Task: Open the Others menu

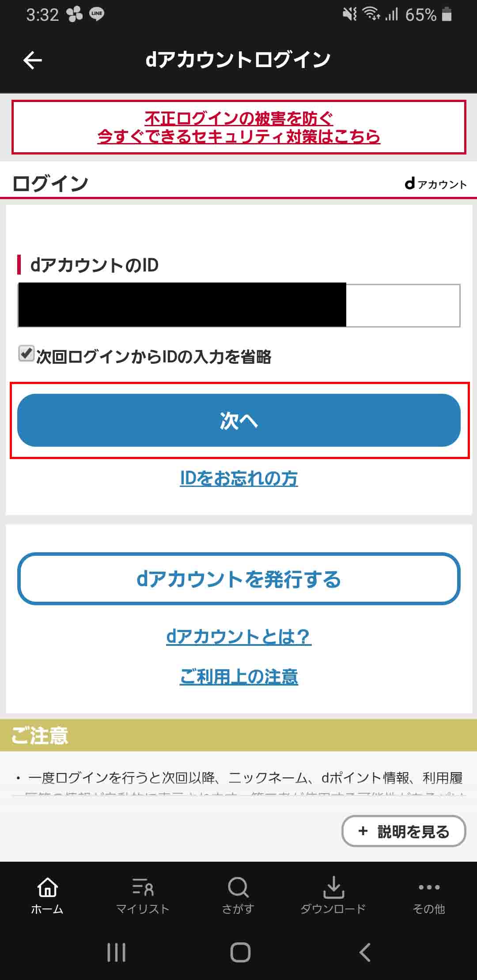Action: [x=429, y=895]
